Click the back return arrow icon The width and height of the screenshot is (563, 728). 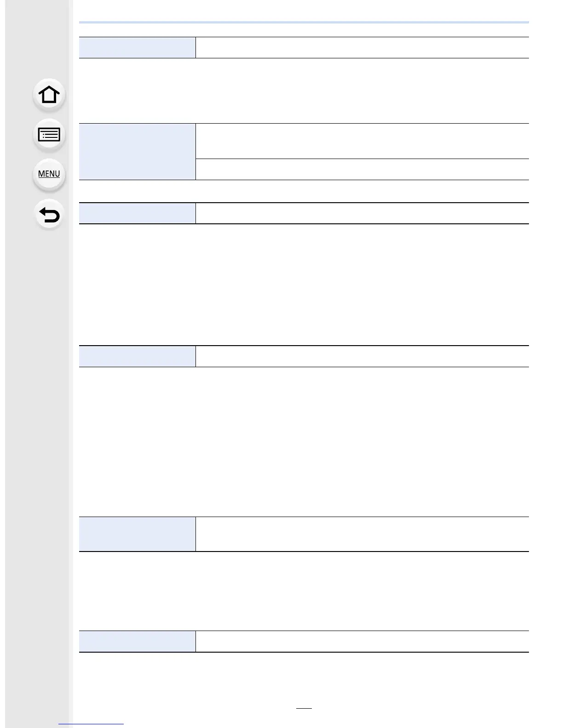click(49, 215)
